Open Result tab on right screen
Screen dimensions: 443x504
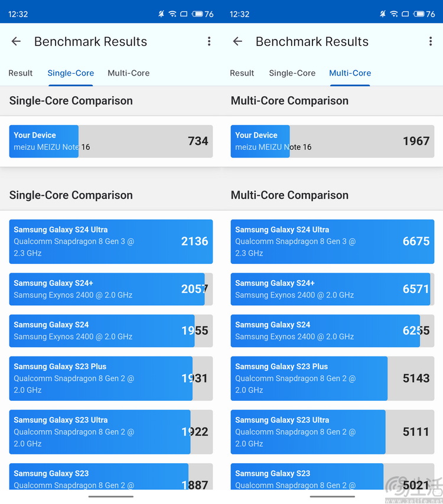tap(242, 73)
